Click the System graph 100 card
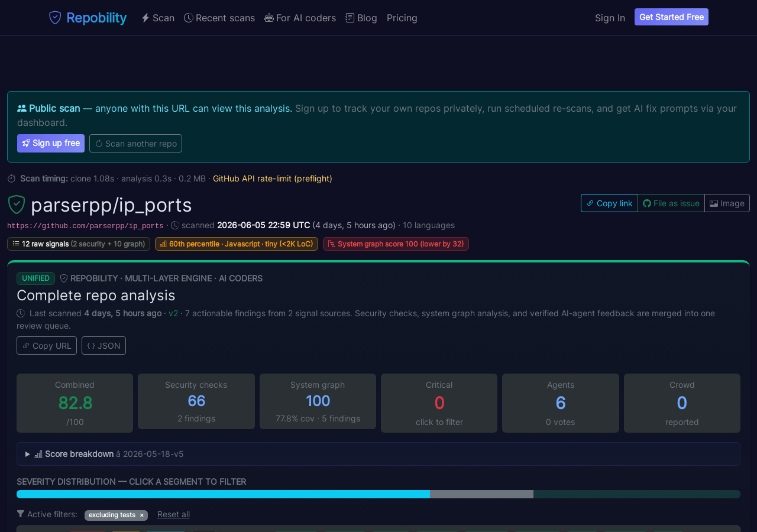The width and height of the screenshot is (757, 532). pos(318,401)
